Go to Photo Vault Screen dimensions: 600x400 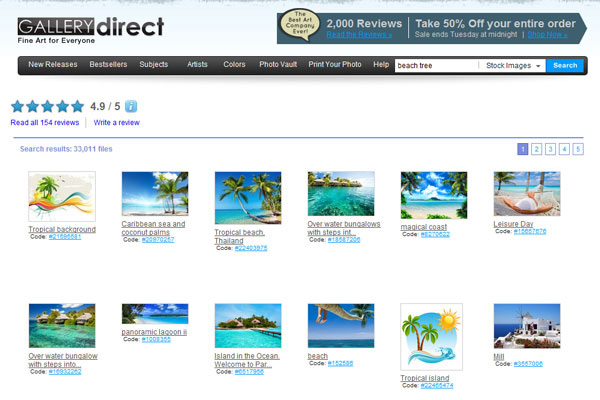point(278,64)
